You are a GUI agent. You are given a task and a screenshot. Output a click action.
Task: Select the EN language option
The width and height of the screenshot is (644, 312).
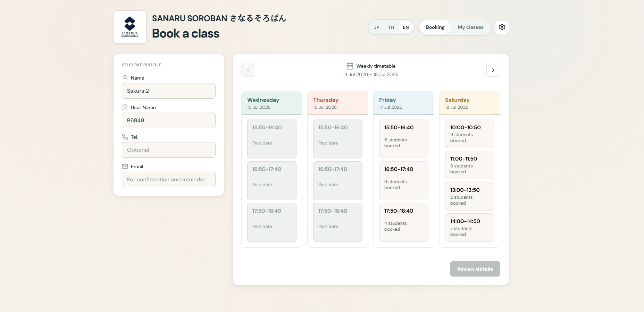[x=406, y=27]
